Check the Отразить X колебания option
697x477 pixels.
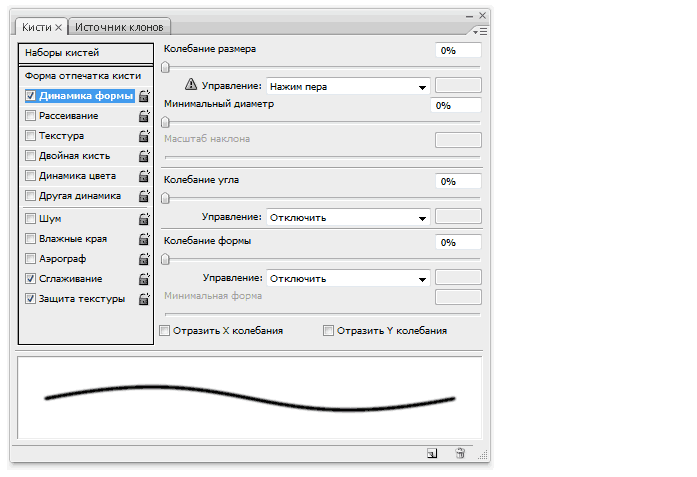coord(165,330)
